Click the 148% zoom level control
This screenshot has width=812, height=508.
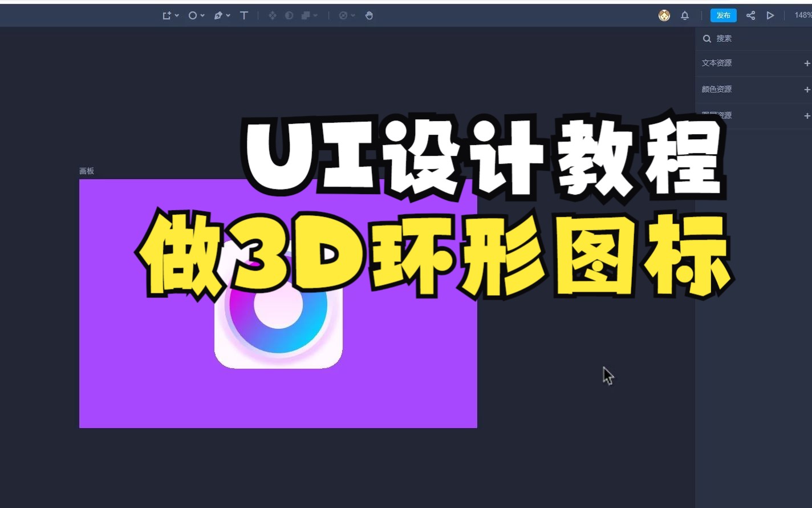(x=802, y=15)
